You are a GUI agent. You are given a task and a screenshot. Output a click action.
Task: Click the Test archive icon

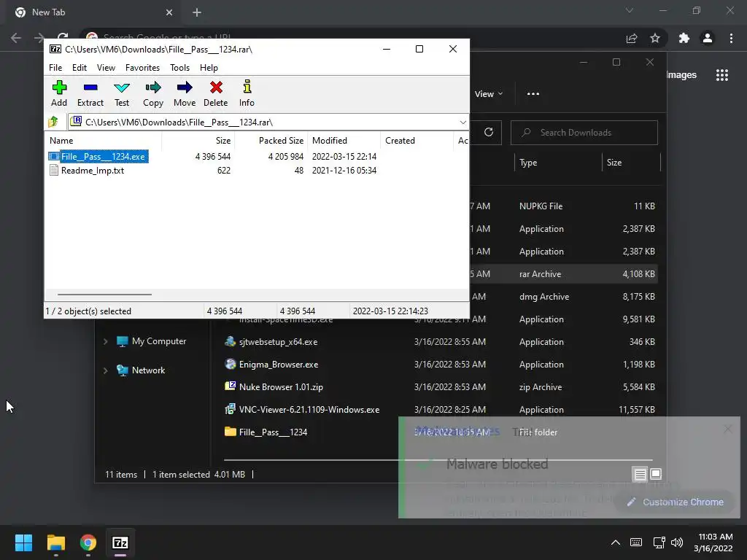click(x=122, y=93)
